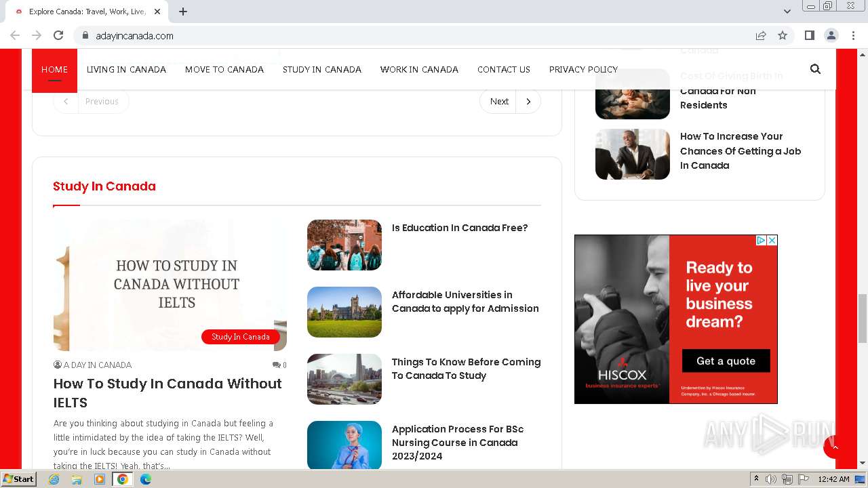Open Internet Explorer from taskbar
This screenshot has width=868, height=488.
[x=54, y=479]
